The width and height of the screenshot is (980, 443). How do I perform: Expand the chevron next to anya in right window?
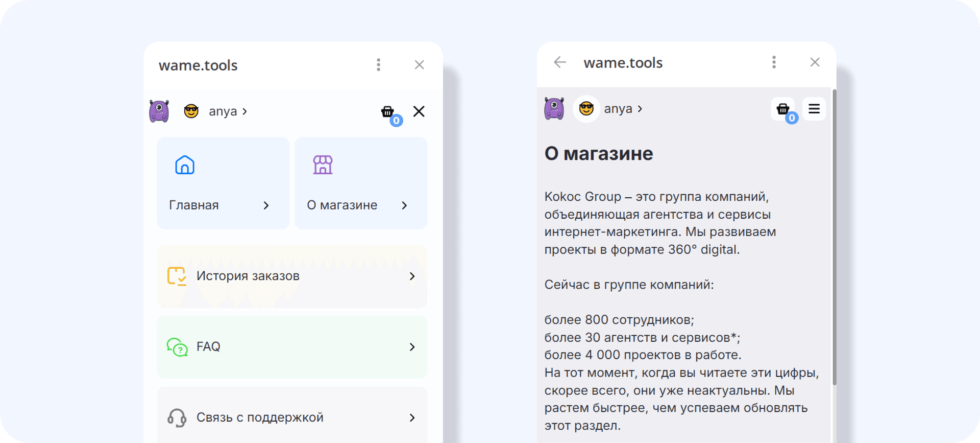coord(640,109)
